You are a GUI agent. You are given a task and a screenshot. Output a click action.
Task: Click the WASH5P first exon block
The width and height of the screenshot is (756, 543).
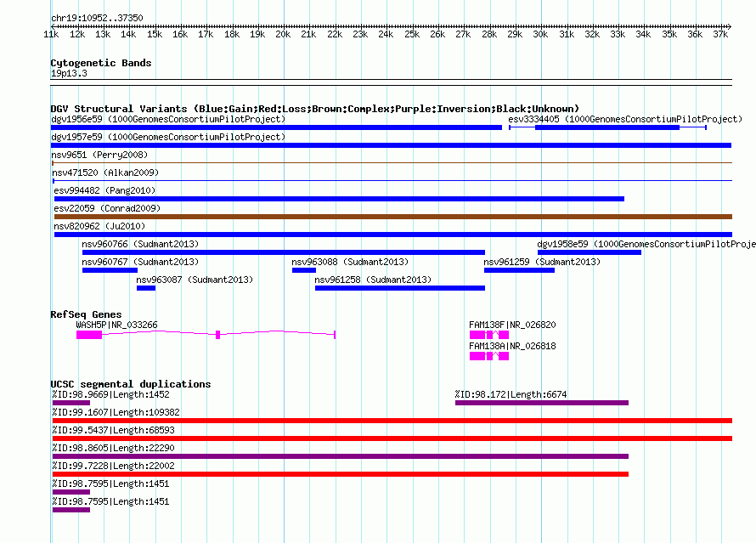(x=89, y=335)
